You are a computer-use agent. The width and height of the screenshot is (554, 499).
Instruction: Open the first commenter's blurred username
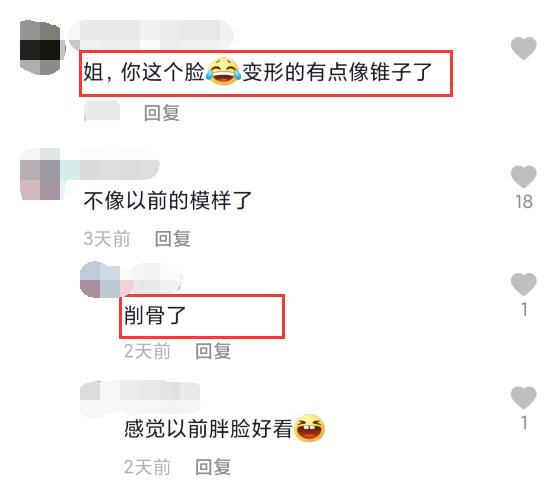click(151, 34)
